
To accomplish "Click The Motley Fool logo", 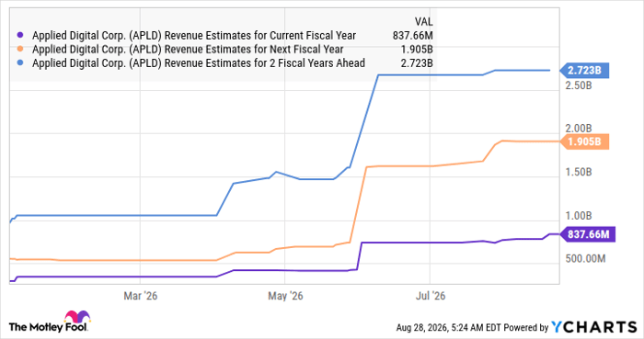I will pyautogui.click(x=50, y=322).
